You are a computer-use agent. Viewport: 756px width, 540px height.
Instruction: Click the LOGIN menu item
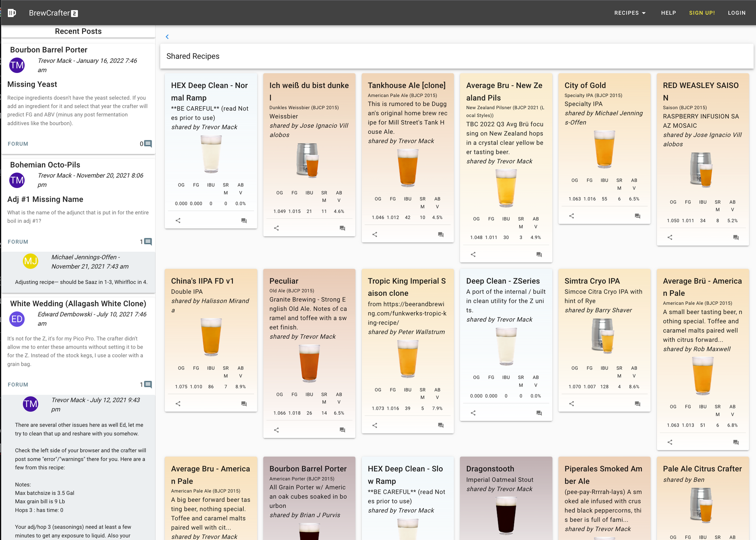737,13
